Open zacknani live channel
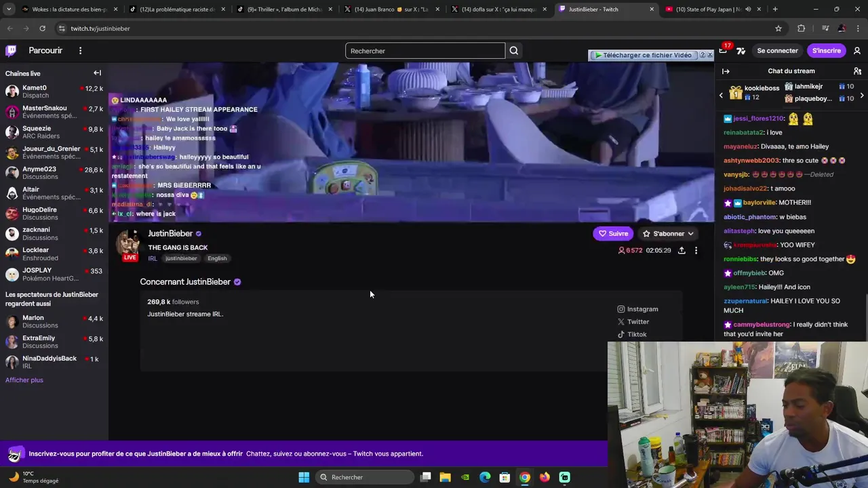This screenshot has width=868, height=488. (x=54, y=234)
